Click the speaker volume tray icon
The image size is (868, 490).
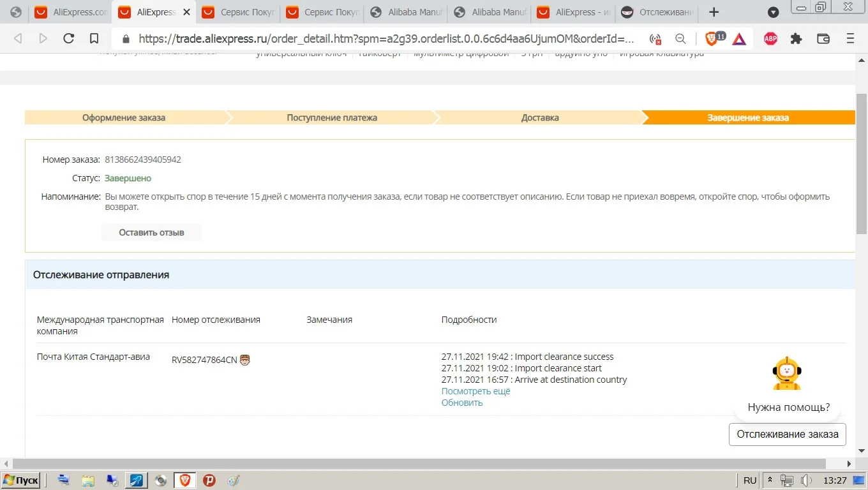click(807, 480)
